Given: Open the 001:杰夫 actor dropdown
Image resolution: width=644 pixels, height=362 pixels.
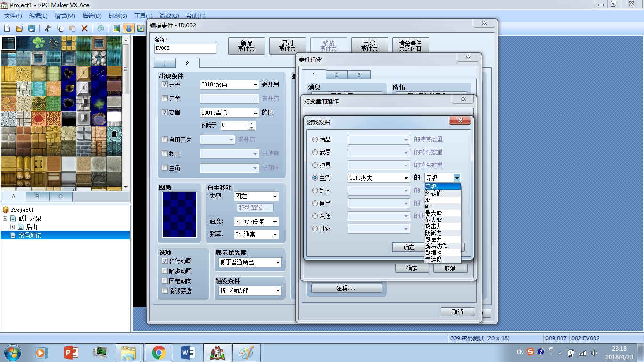Looking at the screenshot, I should pyautogui.click(x=379, y=178).
